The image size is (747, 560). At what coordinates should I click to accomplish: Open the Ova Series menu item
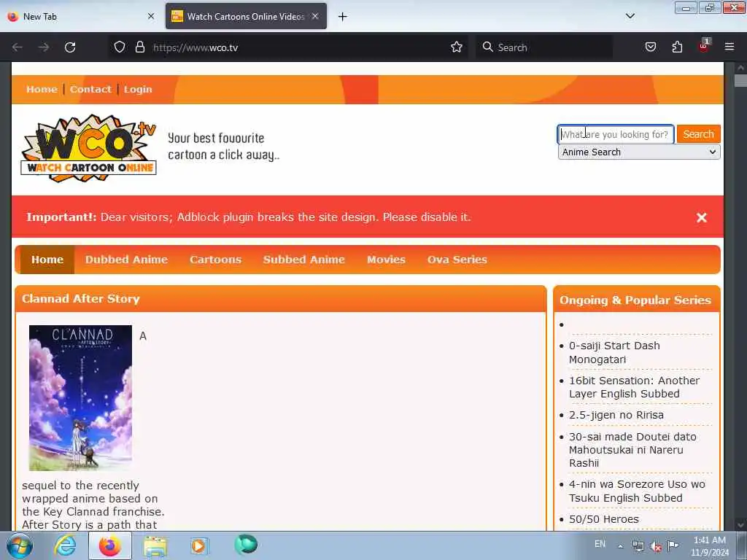[x=457, y=260]
